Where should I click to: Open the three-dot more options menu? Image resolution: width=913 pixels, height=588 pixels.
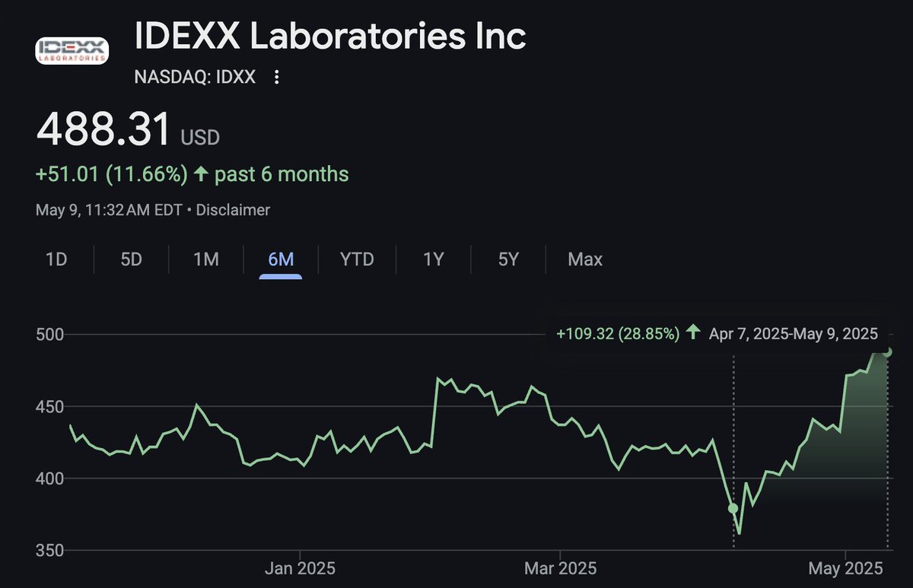(x=277, y=77)
